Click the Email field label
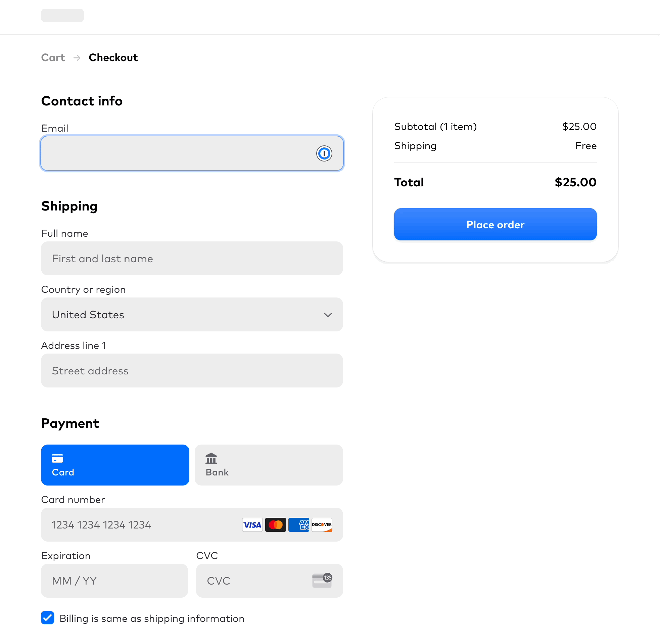660x644 pixels. point(54,128)
